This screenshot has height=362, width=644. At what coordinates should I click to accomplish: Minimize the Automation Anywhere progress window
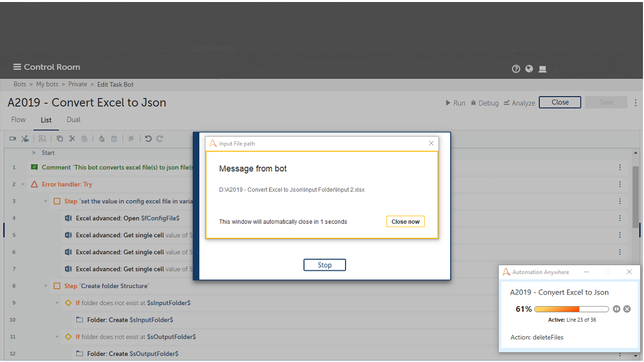click(x=587, y=272)
